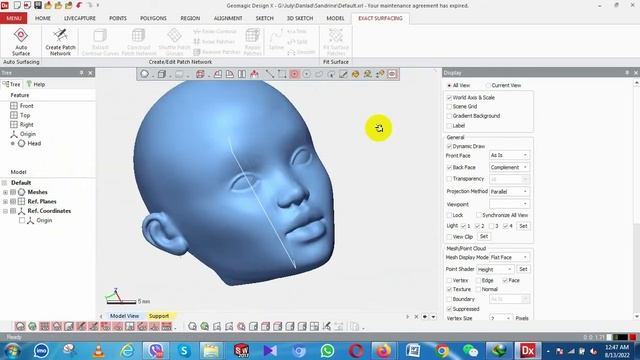The image size is (640, 360).
Task: Click the Create Patch Network icon
Action: click(x=60, y=35)
